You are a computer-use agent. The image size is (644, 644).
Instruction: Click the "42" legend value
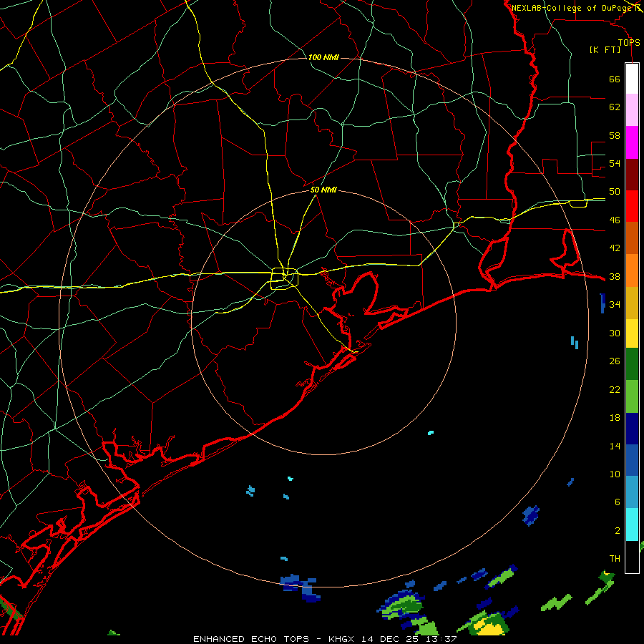pos(615,248)
